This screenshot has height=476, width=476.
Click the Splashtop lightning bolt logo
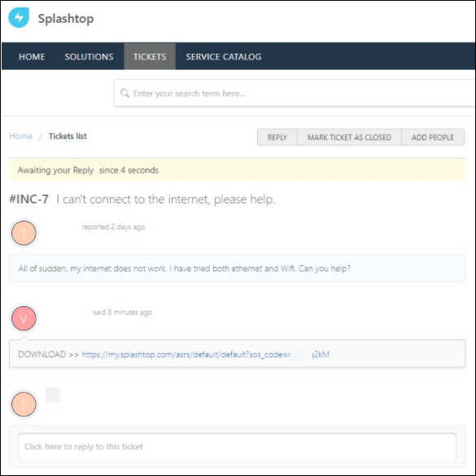pos(19,18)
